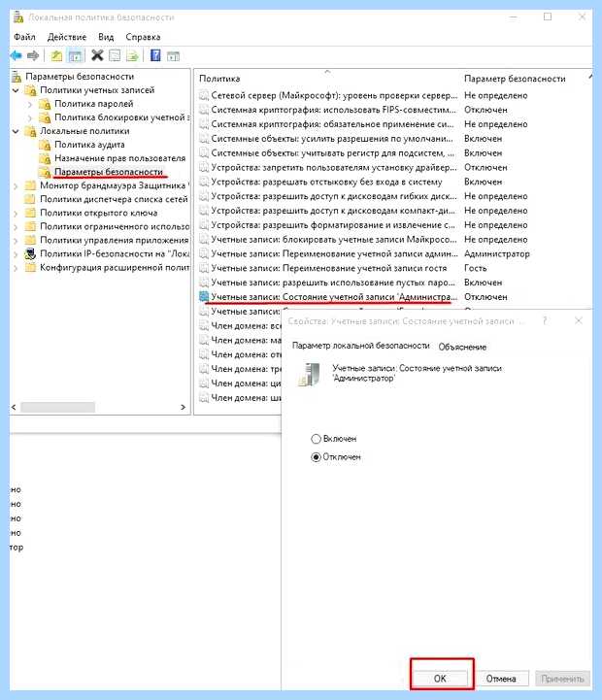Go up one level with the folder icon
Image resolution: width=602 pixels, height=700 pixels.
coord(56,55)
